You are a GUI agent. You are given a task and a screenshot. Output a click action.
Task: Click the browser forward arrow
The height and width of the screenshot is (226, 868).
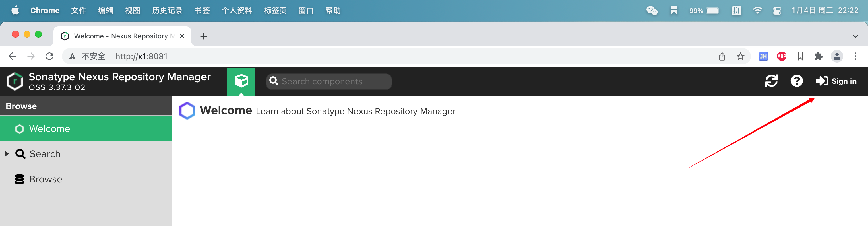click(x=31, y=56)
